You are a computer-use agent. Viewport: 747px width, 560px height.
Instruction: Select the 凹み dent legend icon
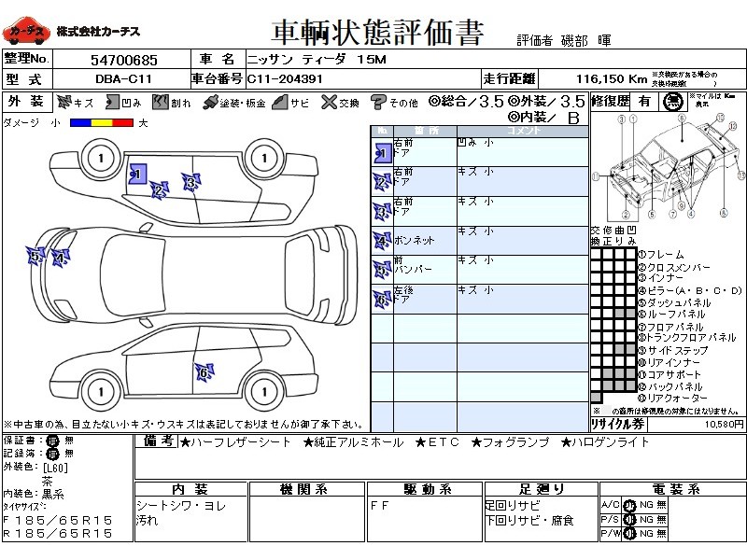(x=112, y=102)
